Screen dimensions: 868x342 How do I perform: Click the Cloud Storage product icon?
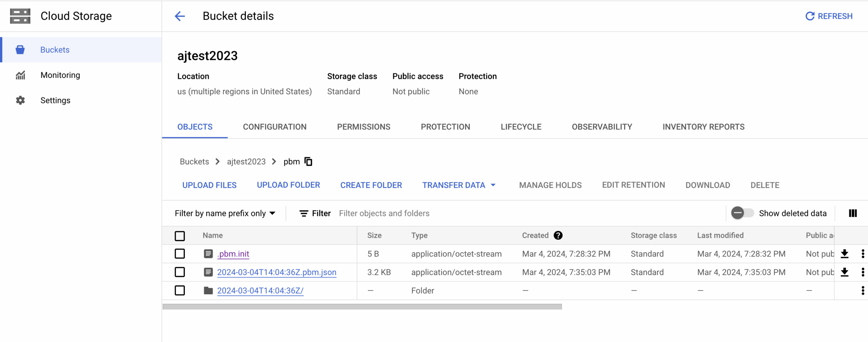point(20,16)
